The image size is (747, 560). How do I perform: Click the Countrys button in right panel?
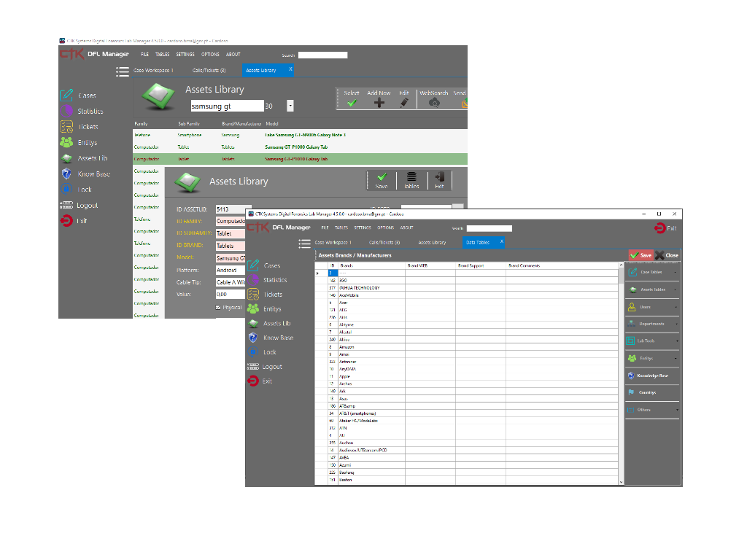[647, 392]
